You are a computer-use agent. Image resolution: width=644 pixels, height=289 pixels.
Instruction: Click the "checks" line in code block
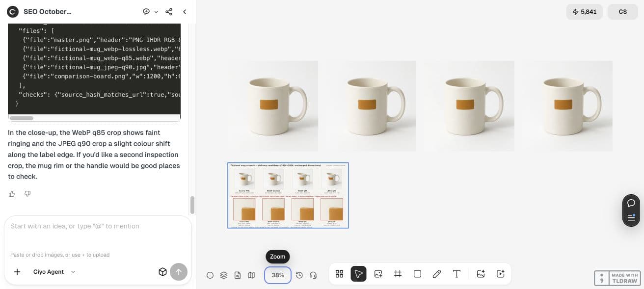tap(99, 94)
